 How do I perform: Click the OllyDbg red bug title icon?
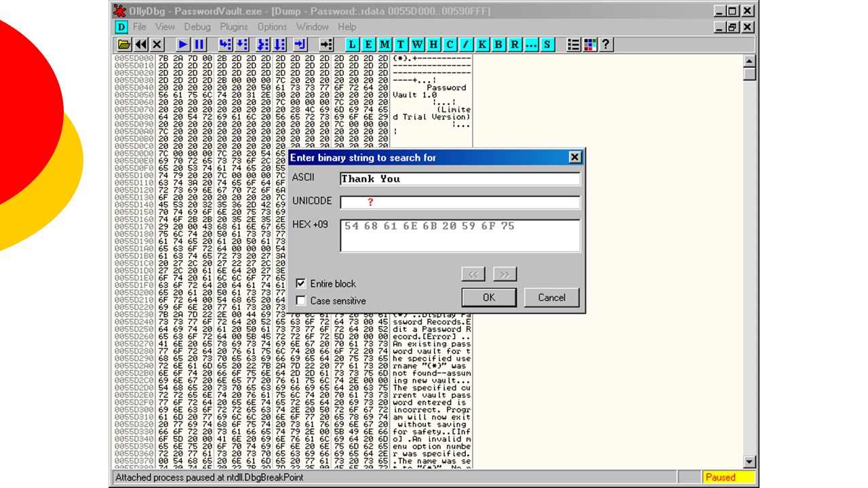pyautogui.click(x=119, y=11)
